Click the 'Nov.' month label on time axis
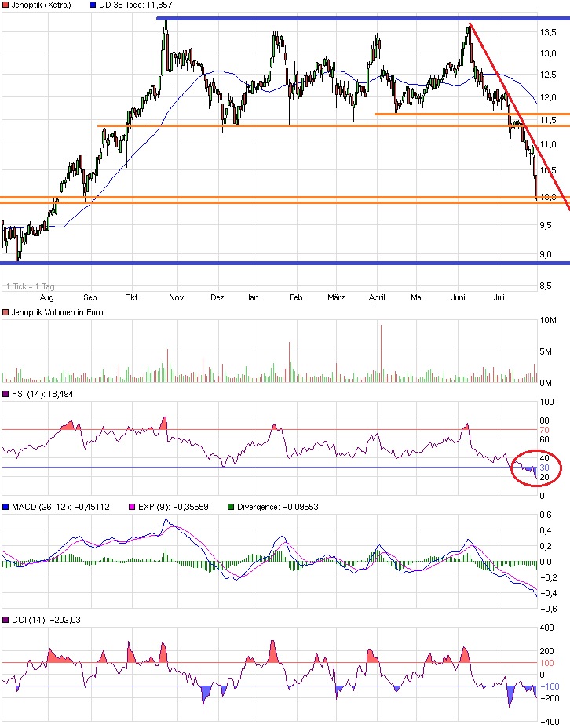570x728 pixels. (x=177, y=298)
